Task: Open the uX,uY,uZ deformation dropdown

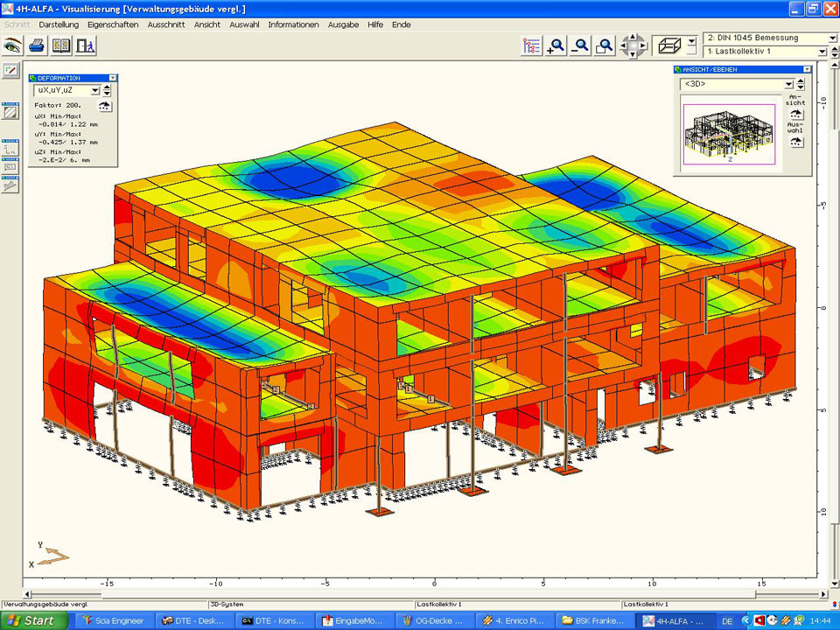Action: point(94,89)
